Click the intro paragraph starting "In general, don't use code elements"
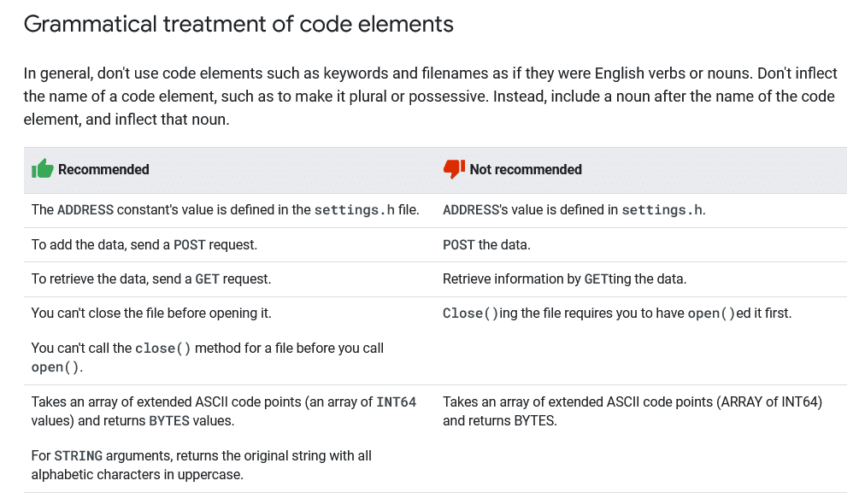This screenshot has width=865, height=504. pos(430,96)
